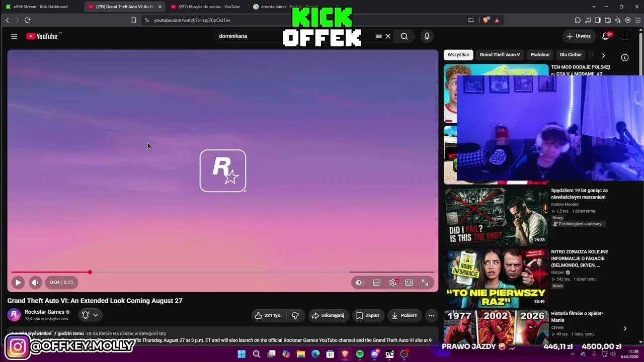The width and height of the screenshot is (644, 362).
Task: Open Brave Shields lion icon
Action: point(486,20)
